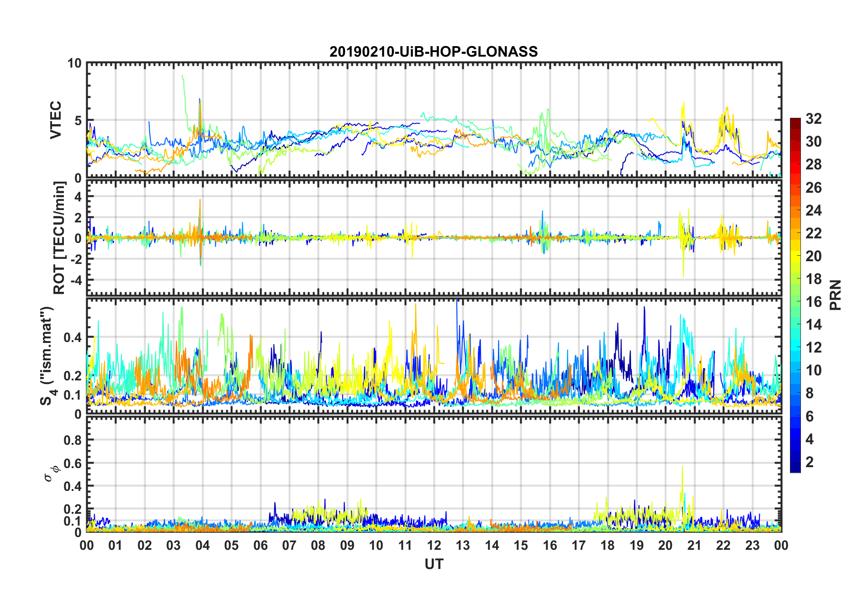The height and width of the screenshot is (590, 868).
Task: Click the UT tick label 10
Action: point(376,545)
